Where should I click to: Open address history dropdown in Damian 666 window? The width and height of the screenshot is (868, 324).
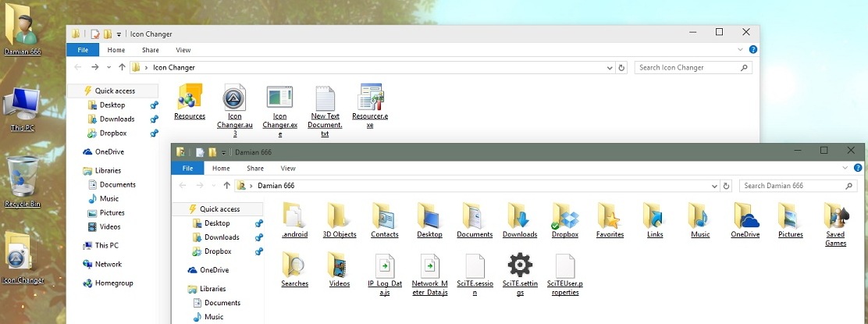(x=715, y=186)
